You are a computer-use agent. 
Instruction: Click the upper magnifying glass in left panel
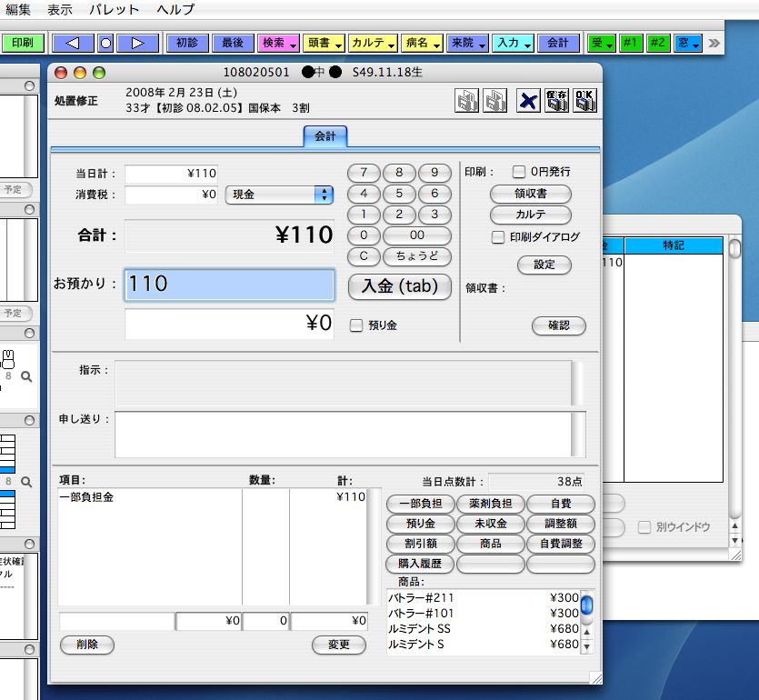click(26, 375)
